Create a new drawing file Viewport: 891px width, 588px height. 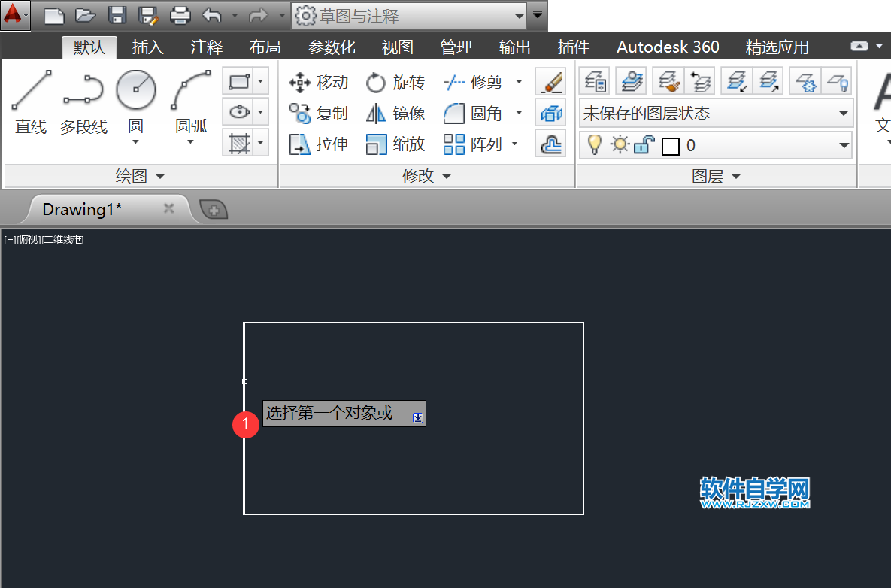pos(54,15)
